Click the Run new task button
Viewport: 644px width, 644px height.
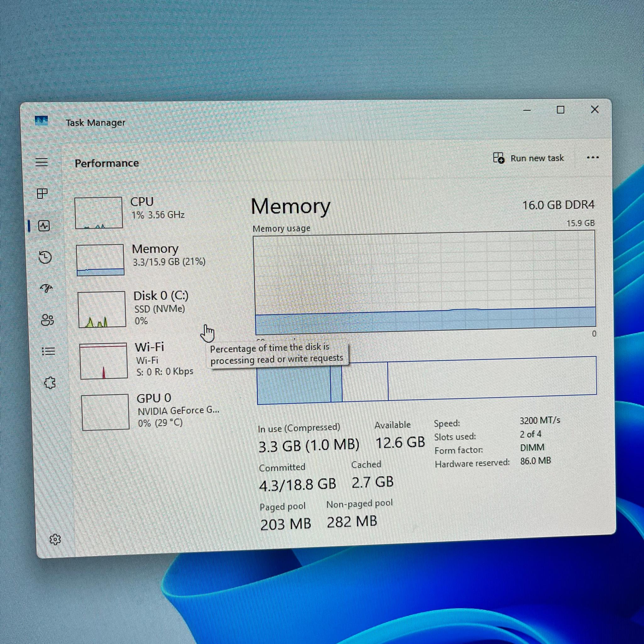click(528, 158)
